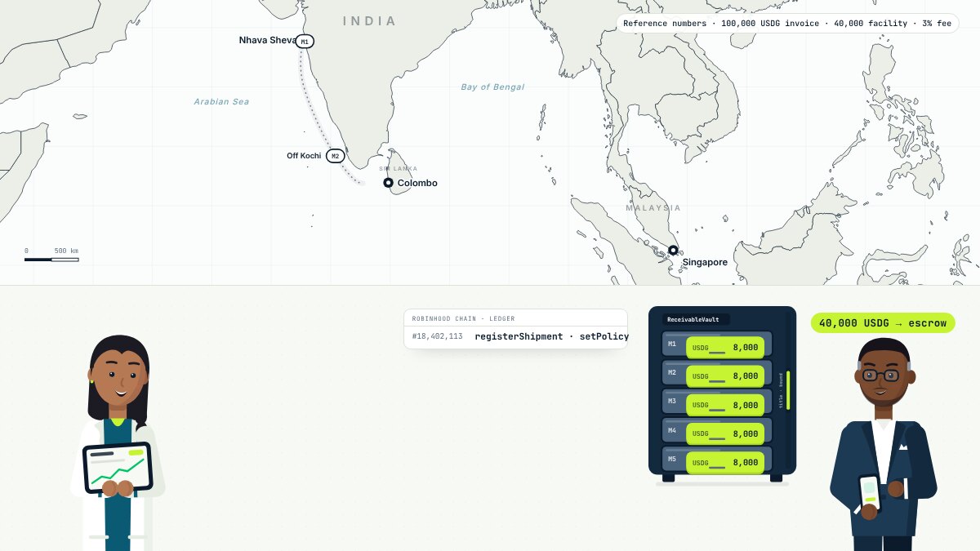This screenshot has height=551, width=980.
Task: Select the Colombo port pin icon
Action: (389, 183)
